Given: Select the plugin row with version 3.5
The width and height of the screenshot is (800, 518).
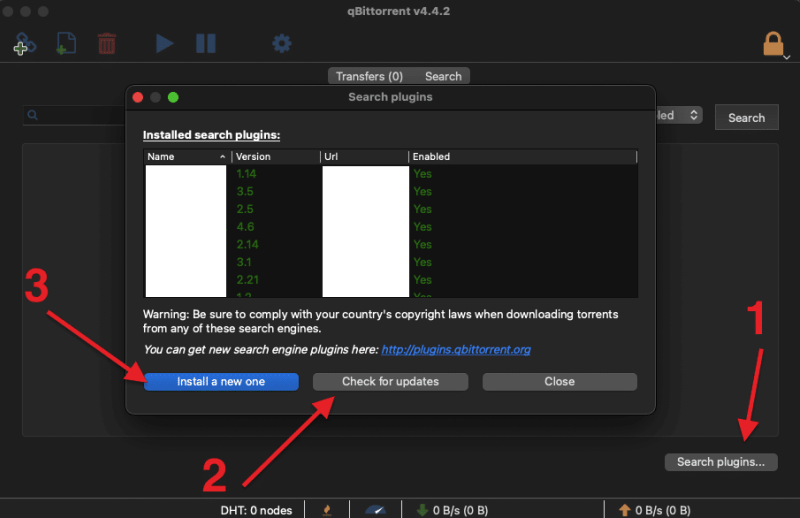Looking at the screenshot, I should [x=390, y=191].
